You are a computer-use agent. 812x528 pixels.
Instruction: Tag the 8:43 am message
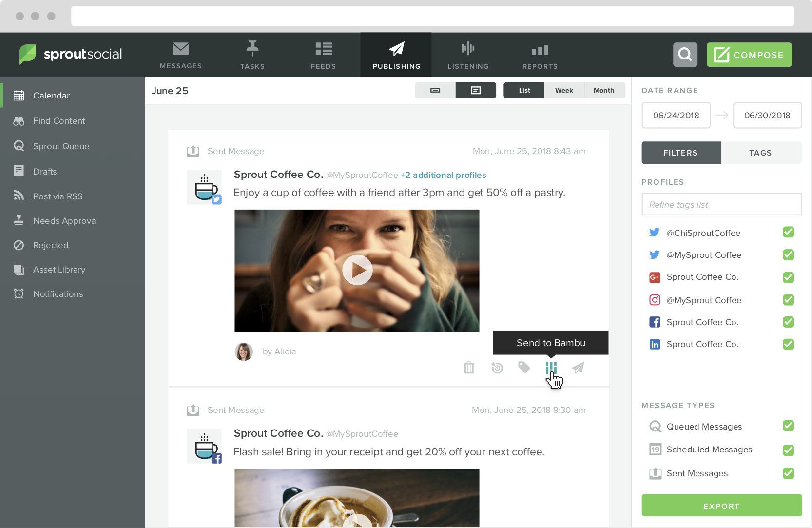524,368
